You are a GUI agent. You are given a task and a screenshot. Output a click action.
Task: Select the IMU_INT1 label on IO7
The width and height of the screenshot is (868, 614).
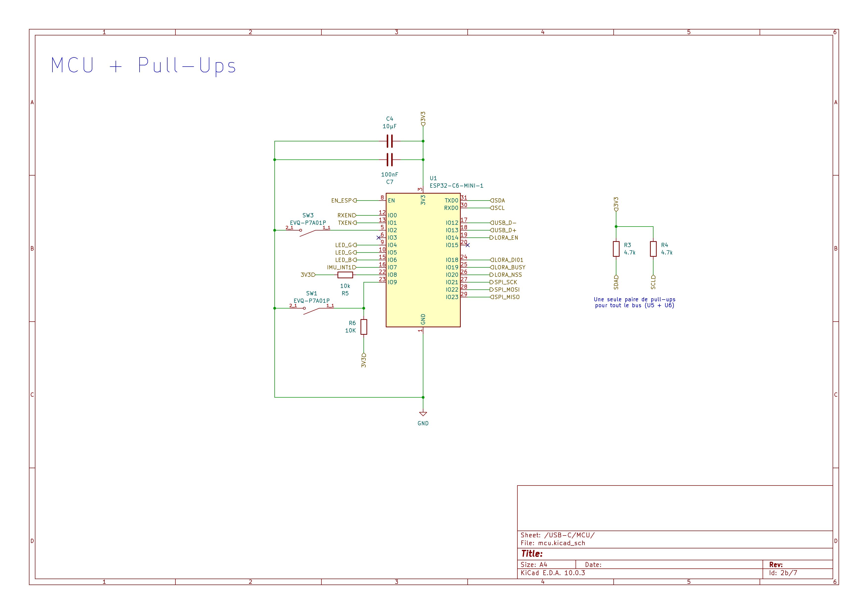click(x=342, y=267)
